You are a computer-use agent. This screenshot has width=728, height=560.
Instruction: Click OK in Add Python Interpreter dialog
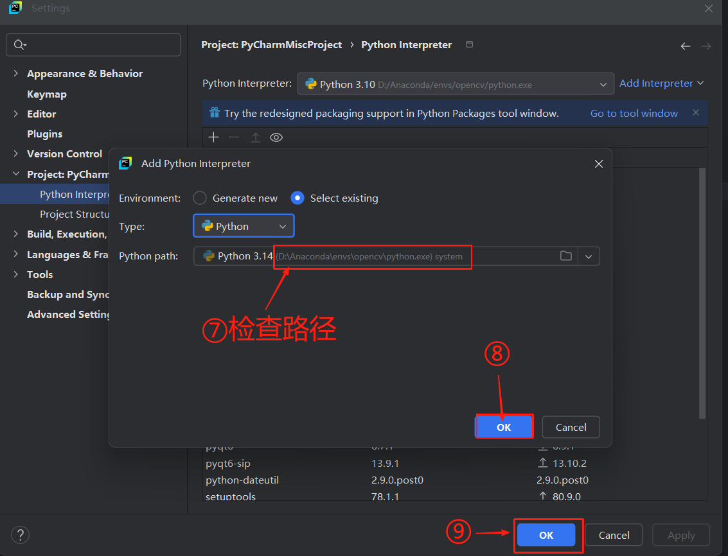(504, 427)
